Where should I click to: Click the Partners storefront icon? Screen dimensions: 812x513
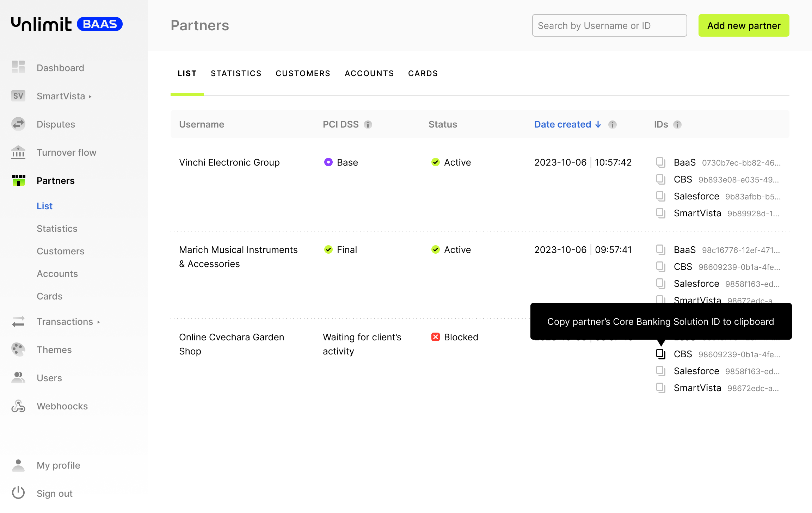pyautogui.click(x=18, y=180)
